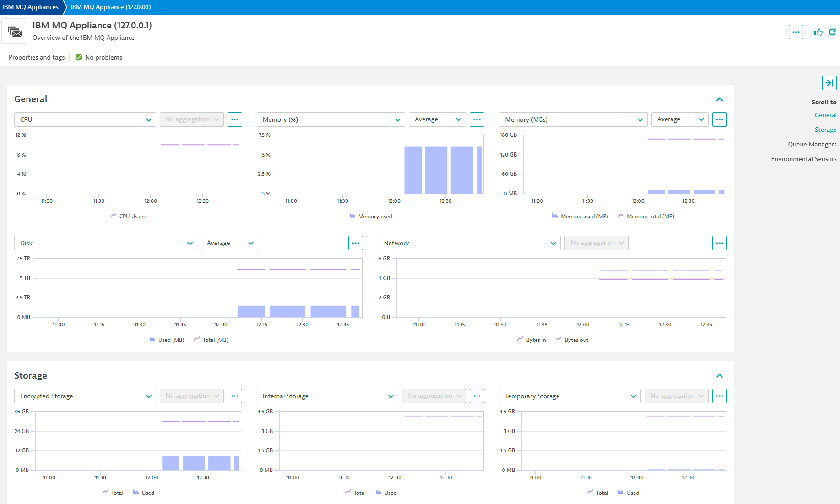Navigate via the IBM MQ Appliances breadcrumb
The width and height of the screenshot is (840, 504).
click(x=29, y=7)
